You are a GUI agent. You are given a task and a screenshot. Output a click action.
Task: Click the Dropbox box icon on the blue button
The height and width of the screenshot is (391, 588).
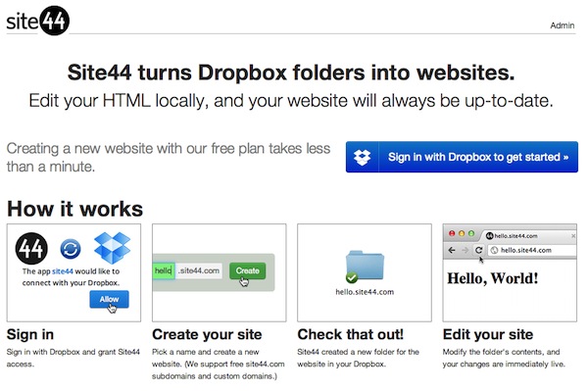362,157
